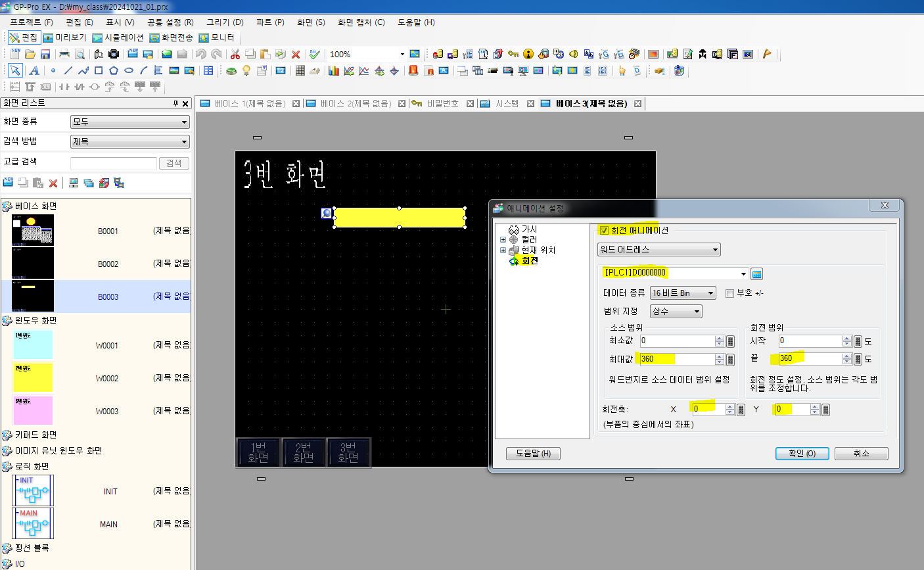Click the 회전축 X spinner arrows
The image size is (924, 570).
730,410
